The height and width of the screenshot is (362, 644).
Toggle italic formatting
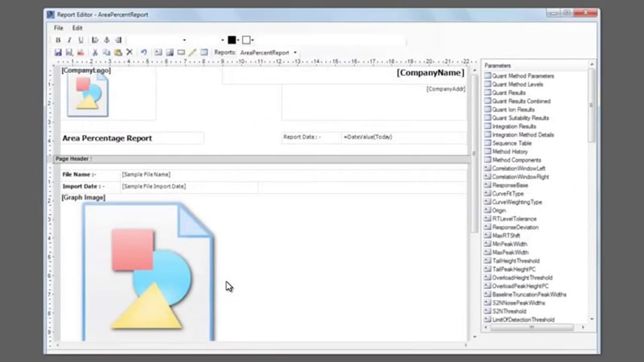coord(69,40)
